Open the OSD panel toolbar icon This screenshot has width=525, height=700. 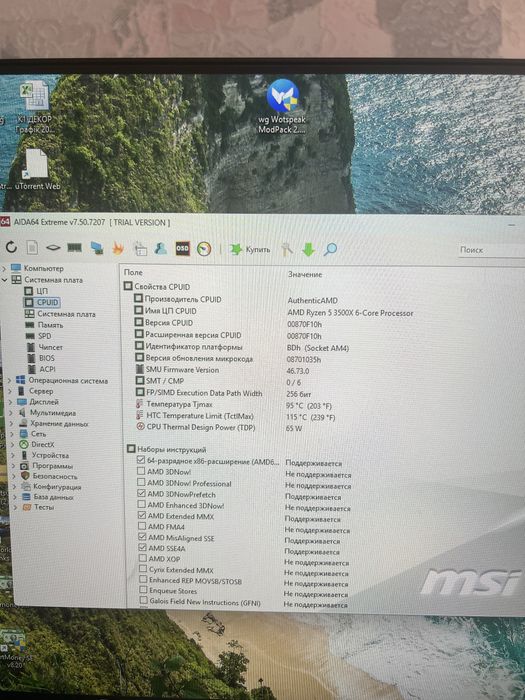[x=182, y=249]
